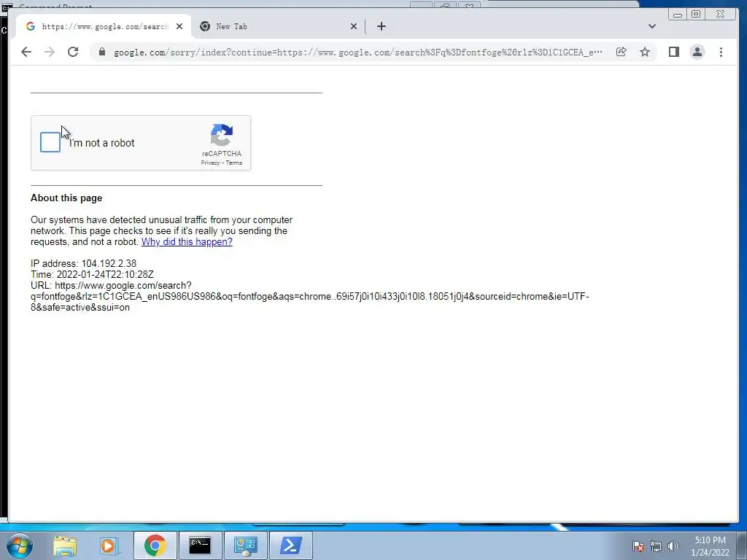Expand the tab search dropdown
This screenshot has height=560, width=747.
pyautogui.click(x=652, y=26)
